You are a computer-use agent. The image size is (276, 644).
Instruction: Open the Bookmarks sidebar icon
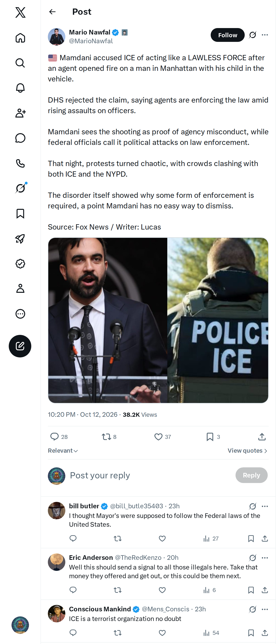[x=20, y=213]
